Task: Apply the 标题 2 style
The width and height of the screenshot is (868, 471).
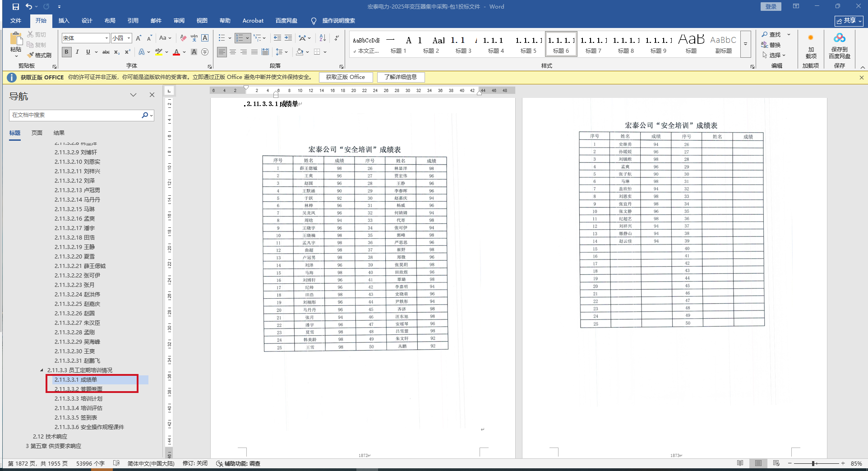Action: [x=431, y=44]
